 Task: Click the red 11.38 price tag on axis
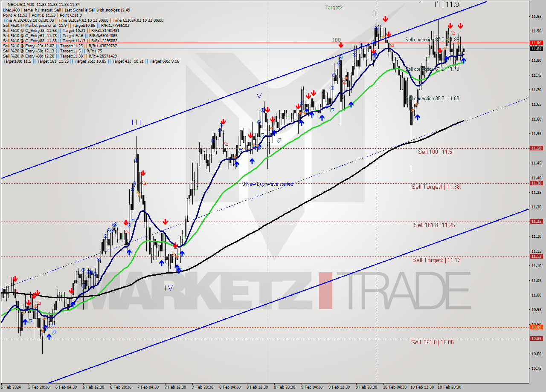coord(536,183)
